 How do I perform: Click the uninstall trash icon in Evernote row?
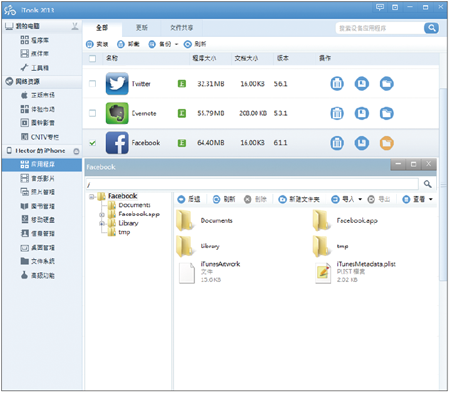[x=337, y=113]
